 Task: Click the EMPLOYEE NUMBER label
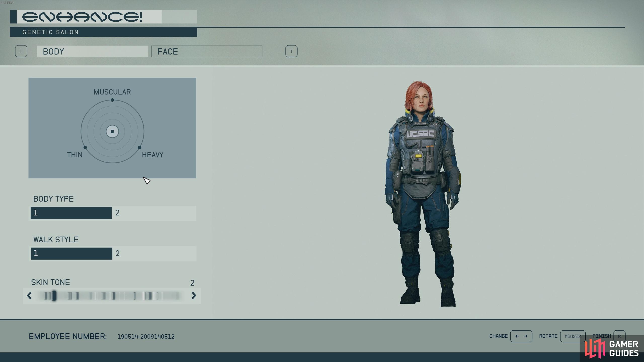coord(68,336)
